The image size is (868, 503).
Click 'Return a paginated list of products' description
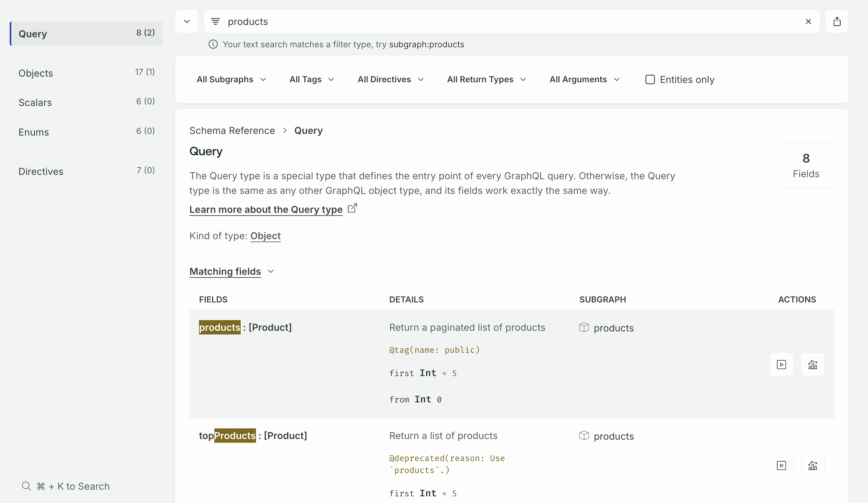pos(467,327)
